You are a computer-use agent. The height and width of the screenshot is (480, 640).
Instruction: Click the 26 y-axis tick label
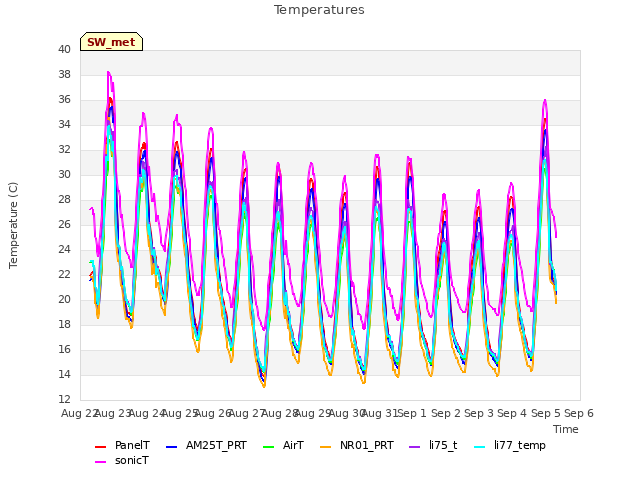click(64, 224)
